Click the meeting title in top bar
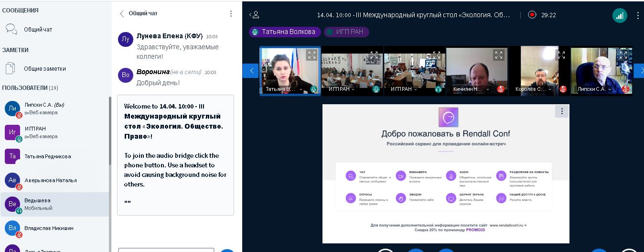This screenshot has height=252, width=644. pos(414,15)
